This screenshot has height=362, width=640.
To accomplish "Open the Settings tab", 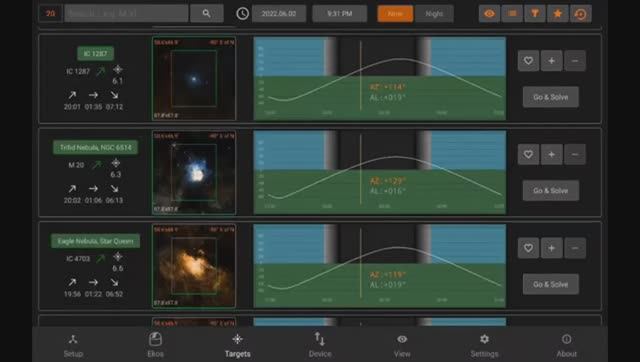I will click(x=484, y=346).
